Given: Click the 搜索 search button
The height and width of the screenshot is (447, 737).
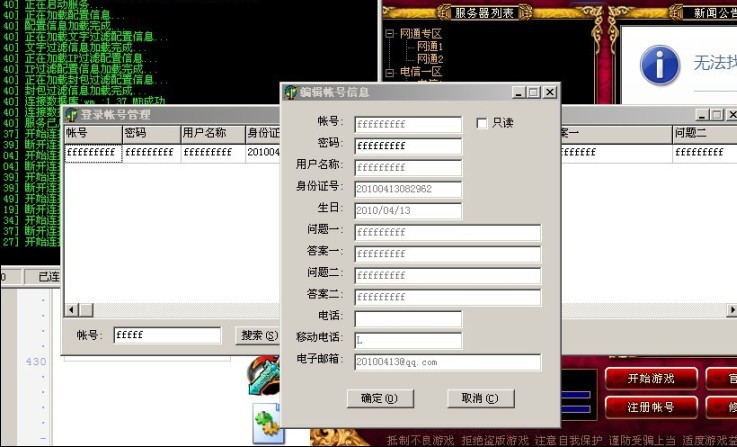Looking at the screenshot, I should coord(258,335).
